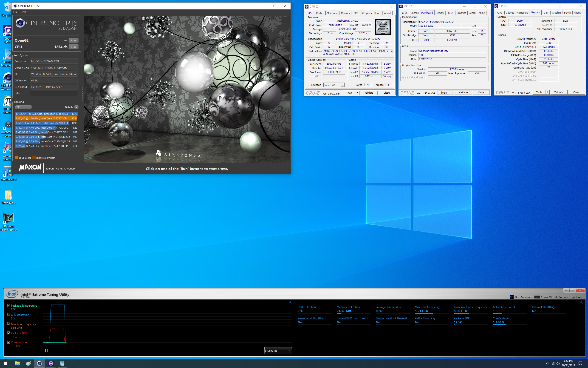Click Tools button in Memory CPU-Z window

pos(539,92)
